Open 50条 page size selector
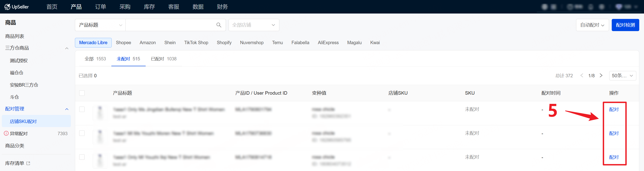The height and width of the screenshot is (171, 644). [x=622, y=76]
